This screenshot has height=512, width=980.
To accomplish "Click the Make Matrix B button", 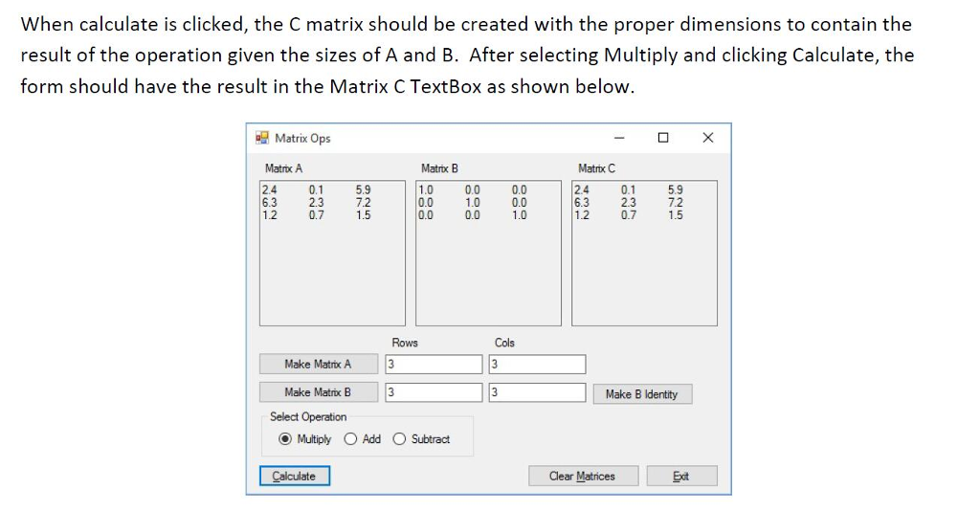I will coord(319,392).
